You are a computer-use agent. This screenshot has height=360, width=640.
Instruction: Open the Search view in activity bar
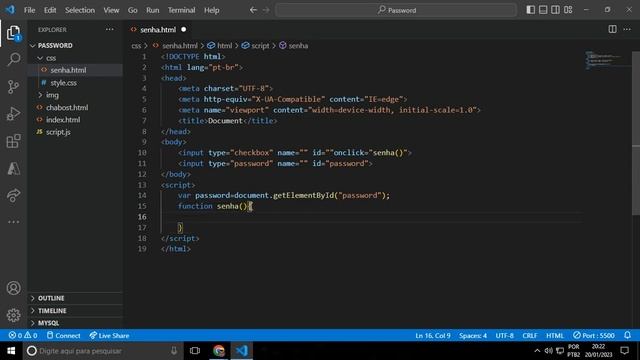(x=13, y=60)
